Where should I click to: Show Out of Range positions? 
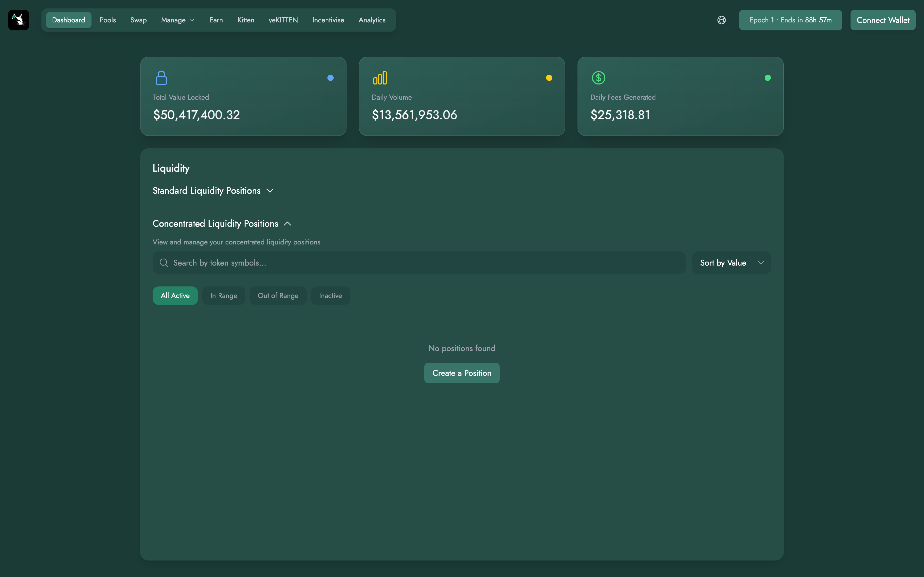(278, 296)
